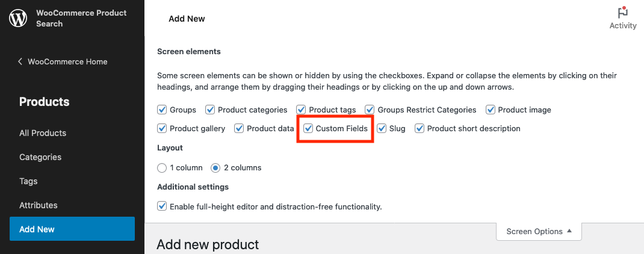Collapse Screen Options using its arrow
This screenshot has width=644, height=254.
coord(569,231)
